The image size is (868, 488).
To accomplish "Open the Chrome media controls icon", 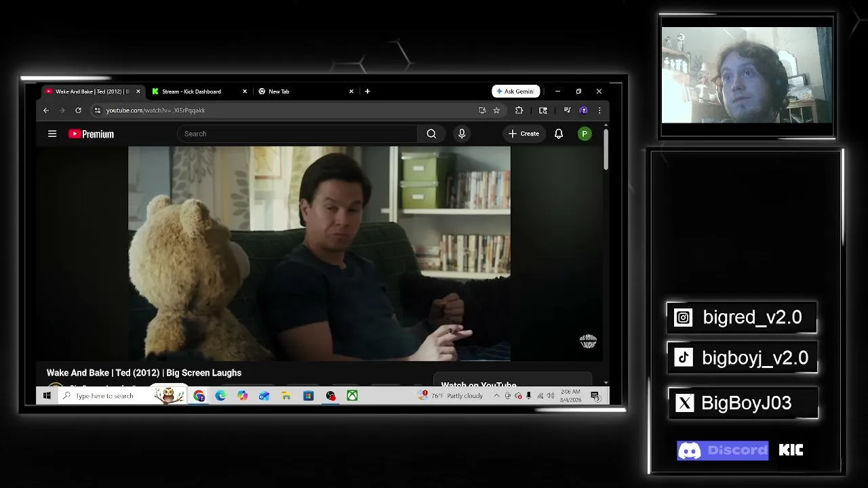I will (x=567, y=110).
